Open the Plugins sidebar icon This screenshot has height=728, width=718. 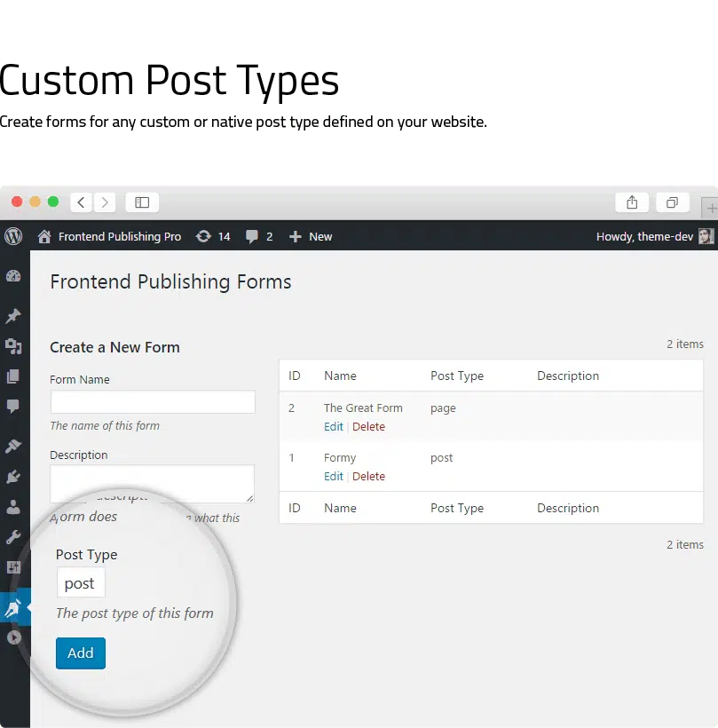click(x=13, y=477)
